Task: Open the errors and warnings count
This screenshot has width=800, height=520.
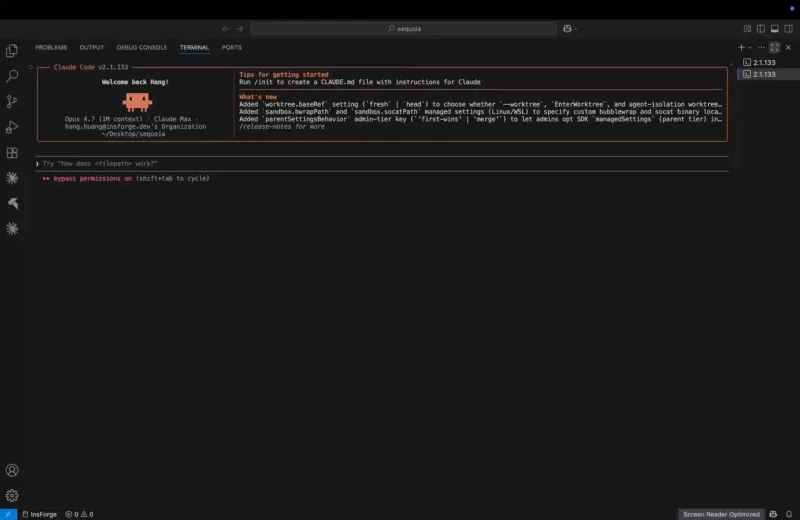Action: (79, 514)
